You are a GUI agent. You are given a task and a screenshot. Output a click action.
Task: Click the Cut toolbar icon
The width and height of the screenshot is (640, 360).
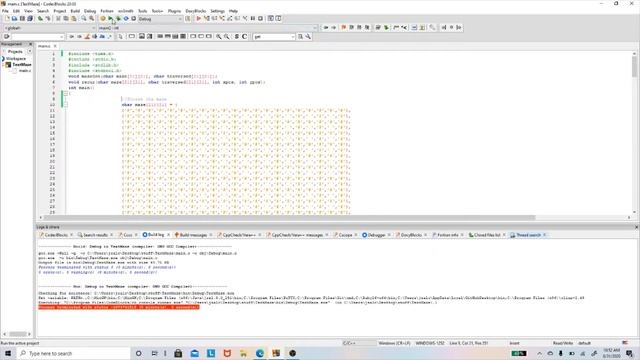click(x=58, y=19)
